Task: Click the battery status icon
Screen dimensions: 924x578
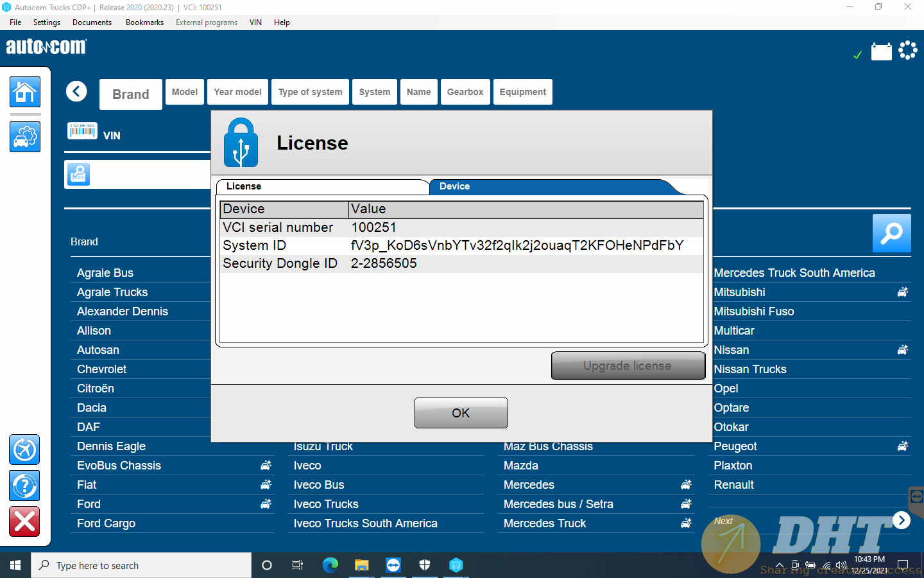Action: [x=881, y=51]
